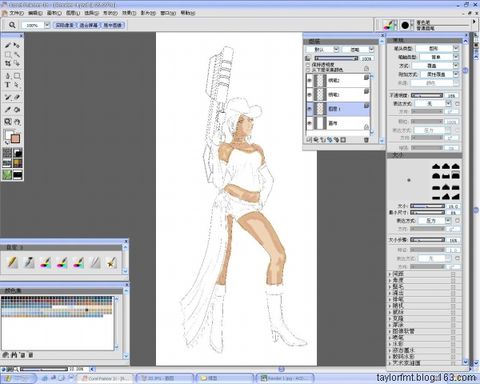480x384 pixels.
Task: Expand the 图像软管 brush control section
Action: coord(390,331)
